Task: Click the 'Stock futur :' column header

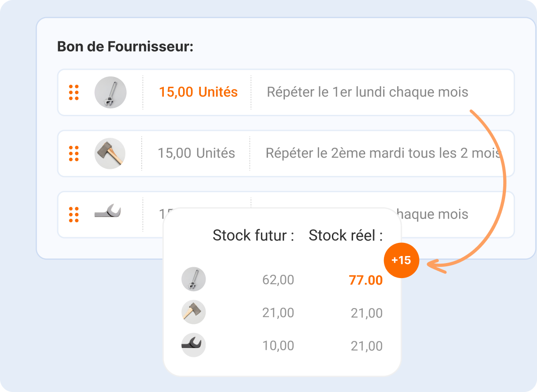Action: [x=253, y=235]
